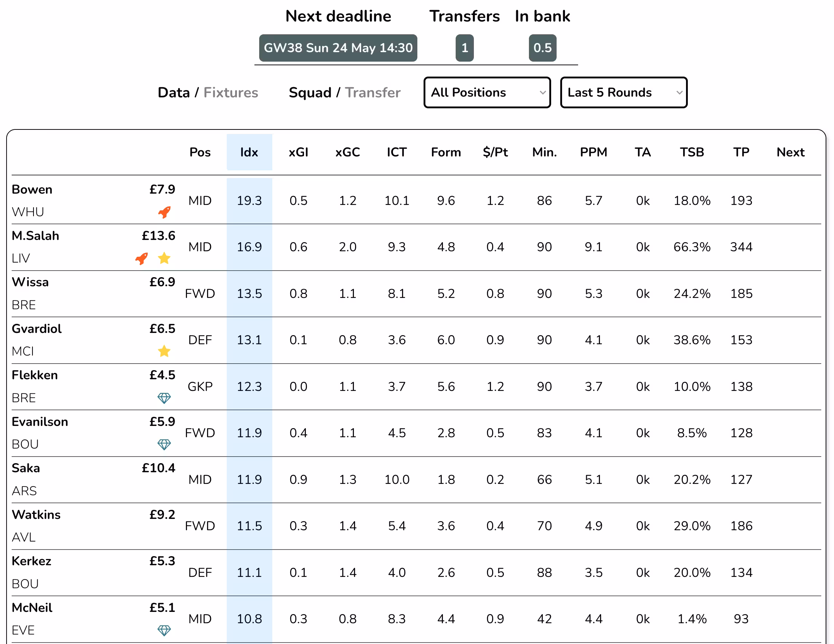
Task: Click the diamond icon under McNeil
Action: click(x=164, y=630)
